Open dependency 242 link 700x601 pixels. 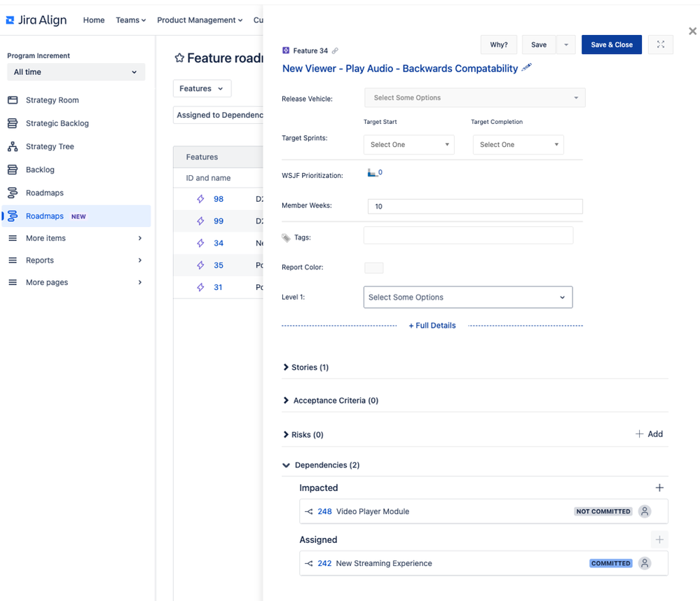(x=324, y=563)
